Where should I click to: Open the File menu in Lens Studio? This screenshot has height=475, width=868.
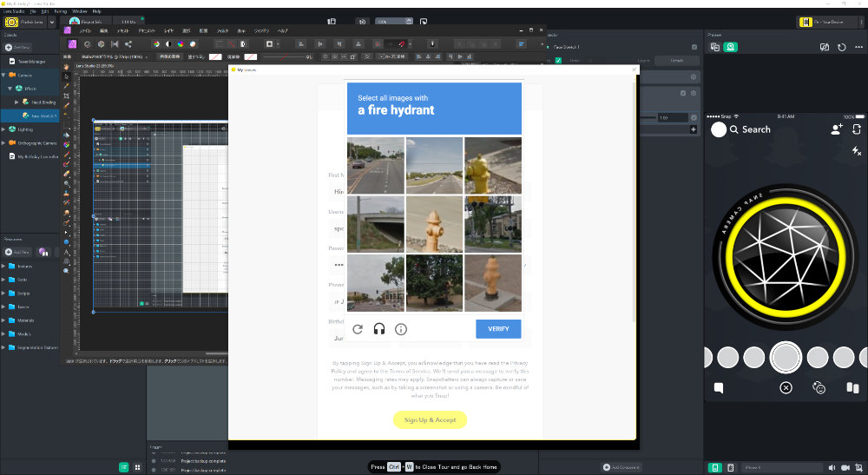pyautogui.click(x=33, y=11)
